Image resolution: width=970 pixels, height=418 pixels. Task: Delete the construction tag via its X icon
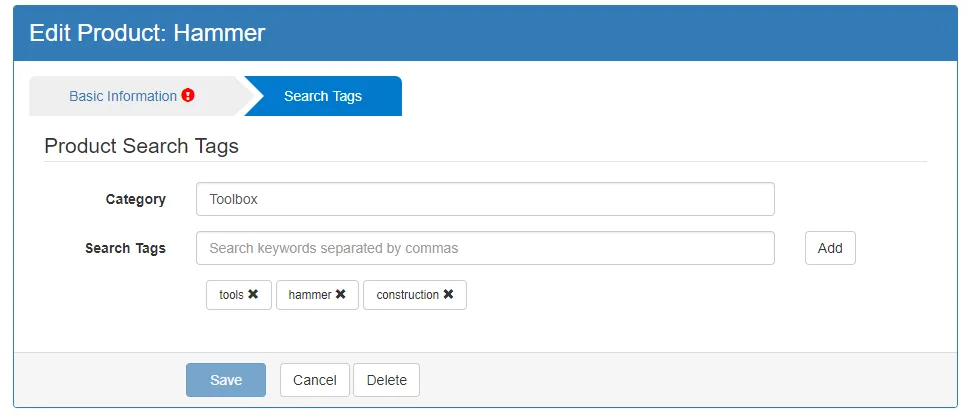(x=448, y=295)
